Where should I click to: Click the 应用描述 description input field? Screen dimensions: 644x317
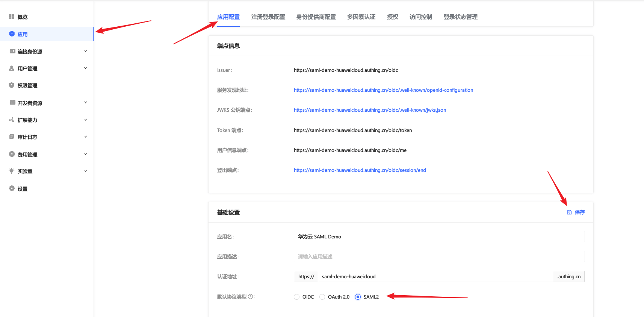[439, 256]
